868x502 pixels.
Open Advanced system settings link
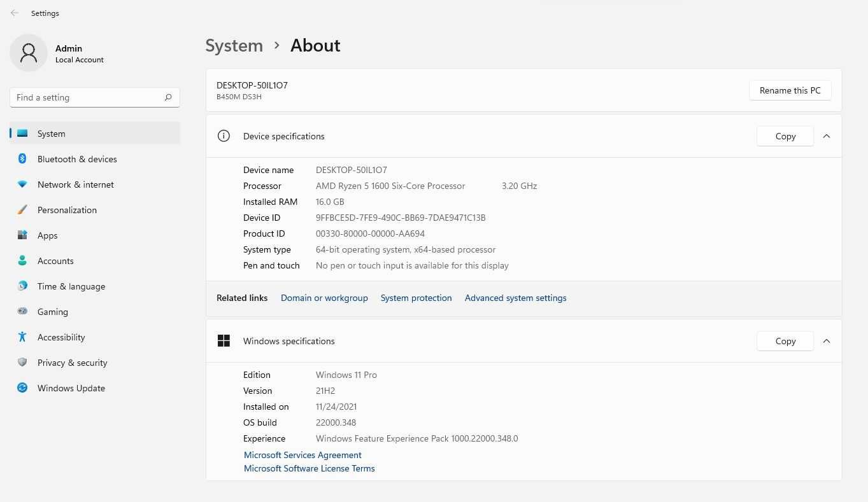pos(515,298)
